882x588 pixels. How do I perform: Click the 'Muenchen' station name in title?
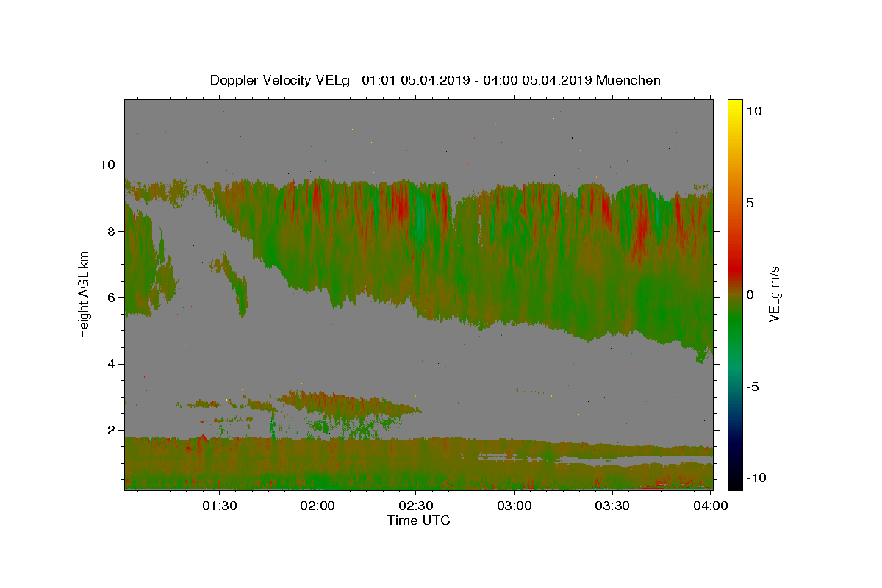(628, 80)
